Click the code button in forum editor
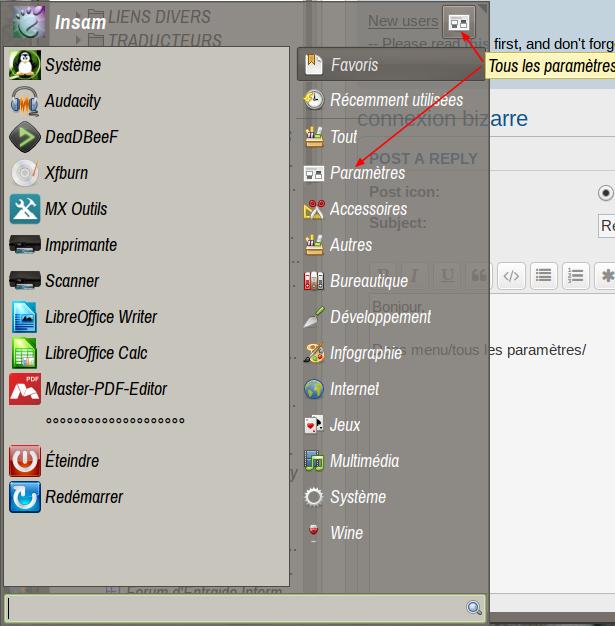 pyautogui.click(x=511, y=276)
